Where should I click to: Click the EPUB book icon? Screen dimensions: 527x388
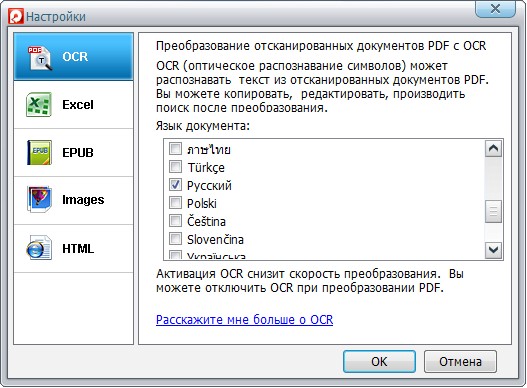pos(39,152)
